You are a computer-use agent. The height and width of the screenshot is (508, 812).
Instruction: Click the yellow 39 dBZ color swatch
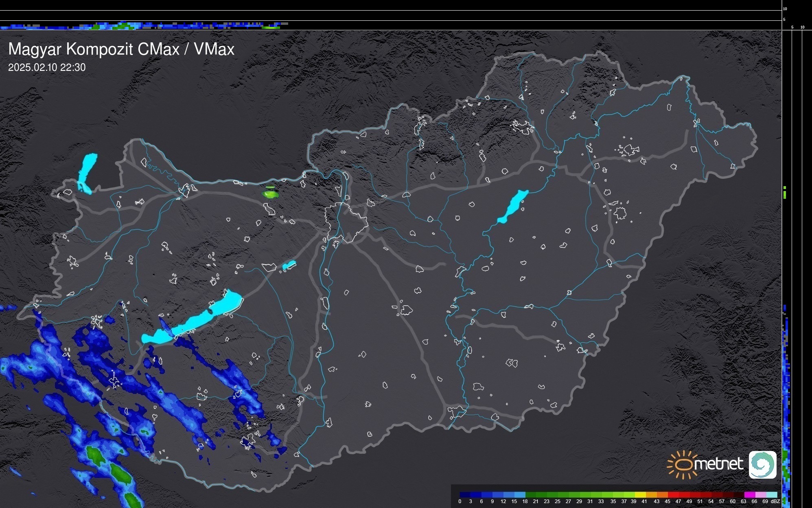tap(640, 495)
